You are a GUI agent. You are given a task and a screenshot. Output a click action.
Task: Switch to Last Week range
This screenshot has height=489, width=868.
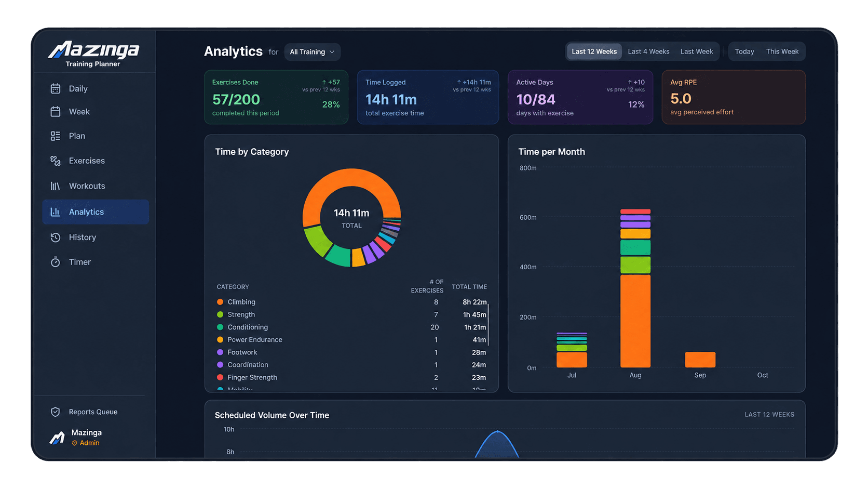[697, 51]
